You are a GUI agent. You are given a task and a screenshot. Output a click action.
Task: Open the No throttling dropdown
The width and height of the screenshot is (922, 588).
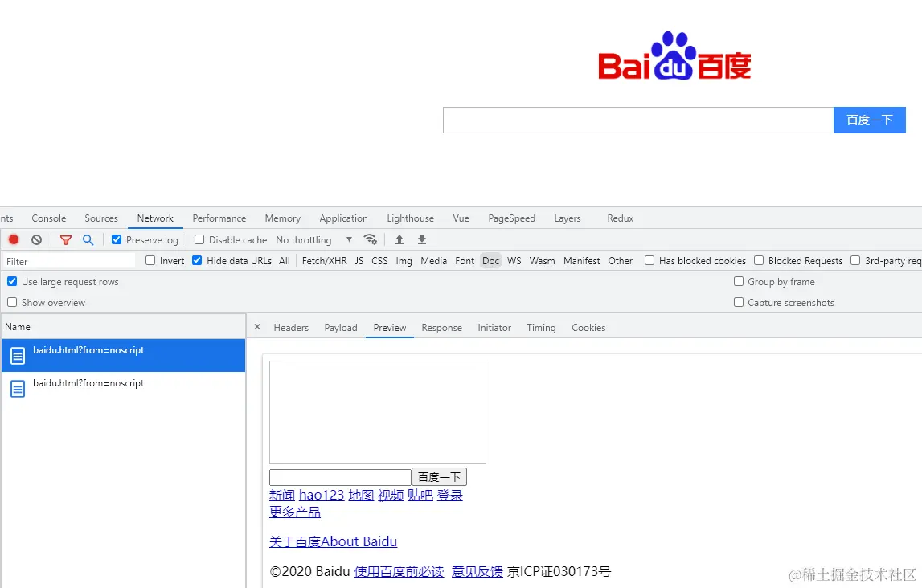coord(314,239)
